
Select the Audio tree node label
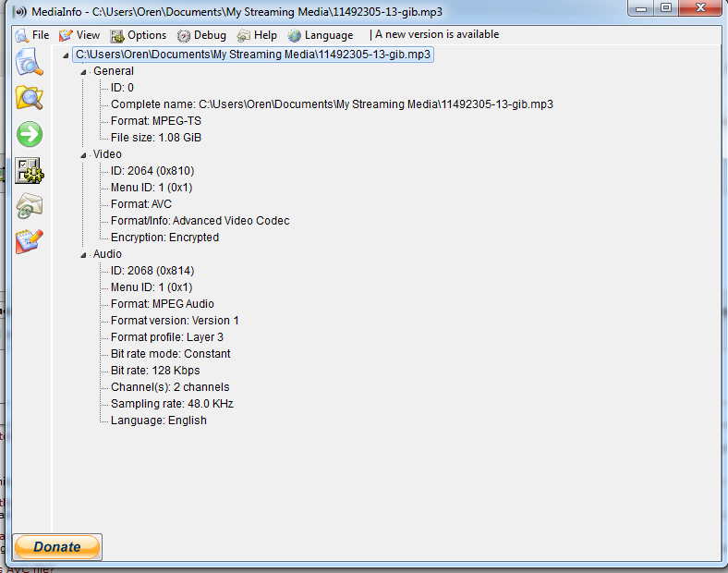click(107, 254)
